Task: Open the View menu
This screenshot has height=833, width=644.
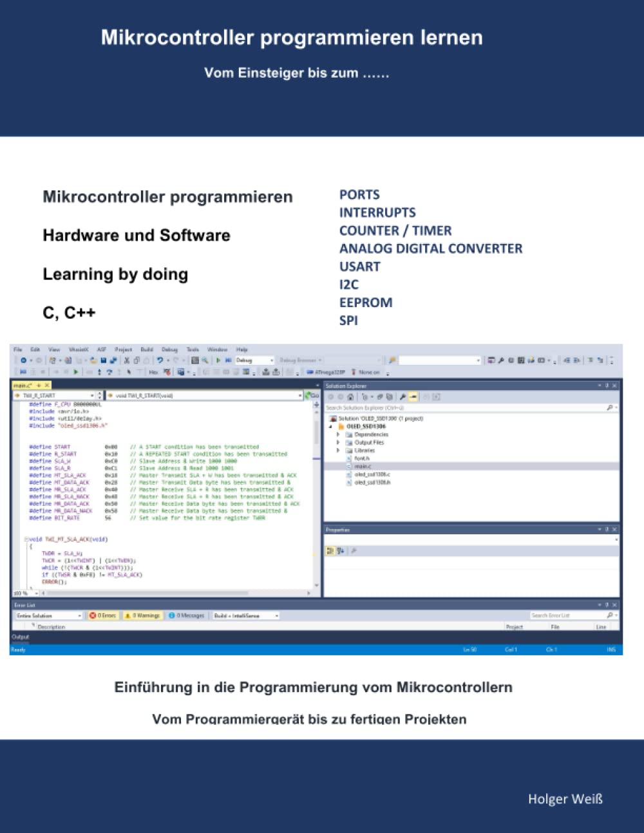Action: tap(54, 350)
